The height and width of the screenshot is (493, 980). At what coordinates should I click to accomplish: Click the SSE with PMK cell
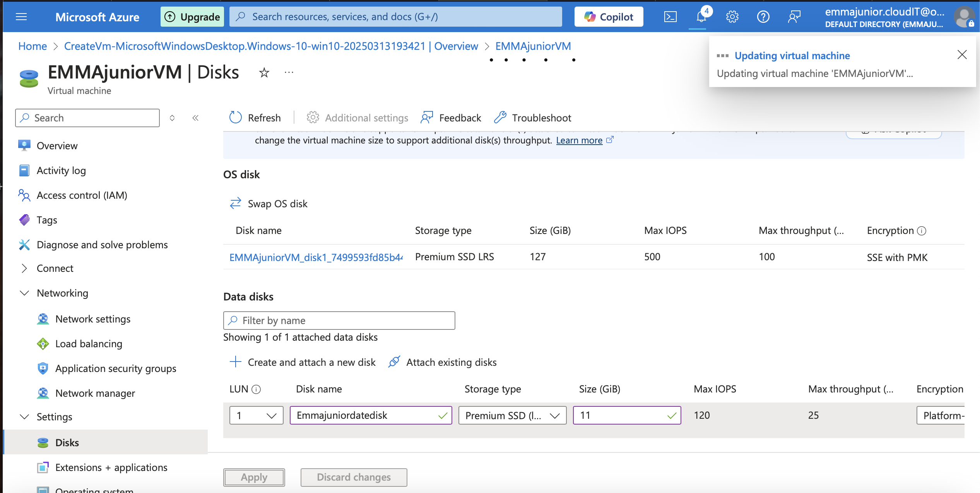[x=897, y=258]
